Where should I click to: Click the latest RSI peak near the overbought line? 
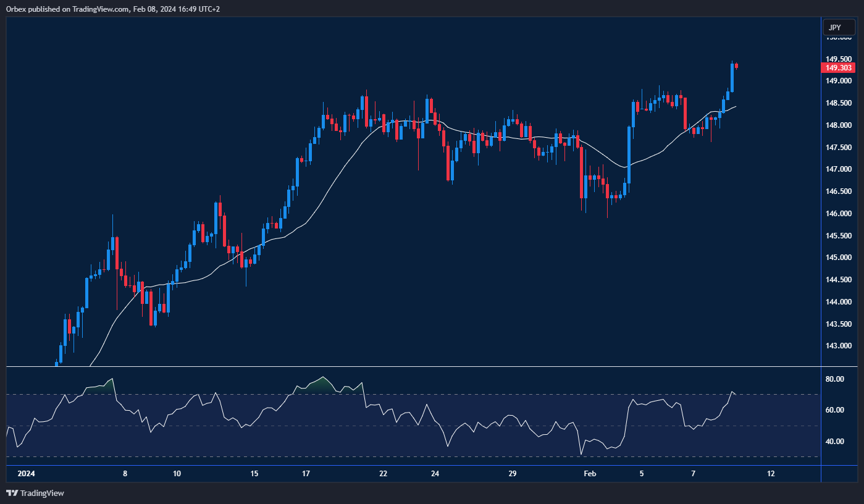point(732,392)
